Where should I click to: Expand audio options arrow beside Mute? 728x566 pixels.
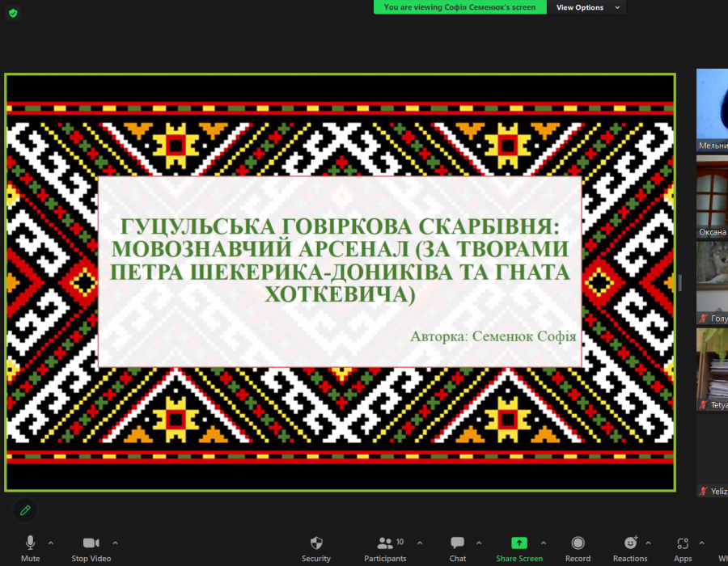[x=51, y=543]
